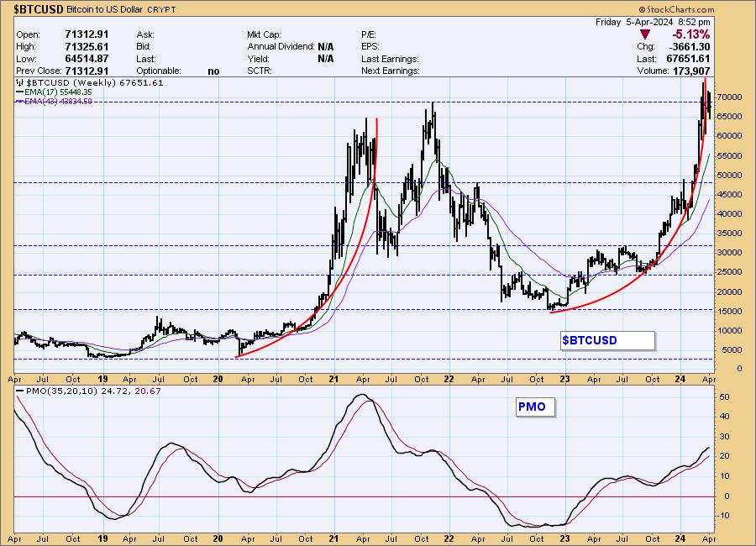Screen dimensions: 756x546
Task: Click the Chg value -3661.30
Action: point(690,47)
